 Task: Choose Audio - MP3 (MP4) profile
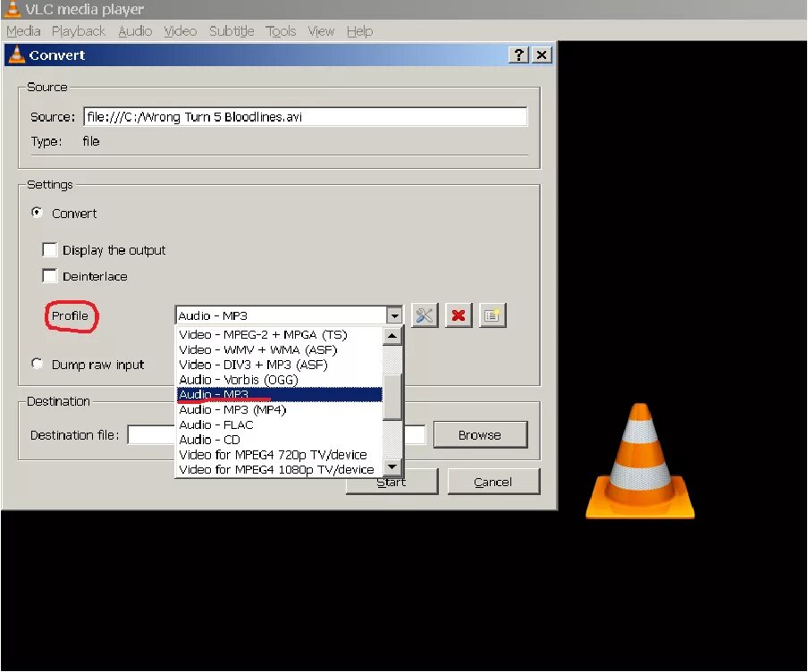tap(280, 409)
